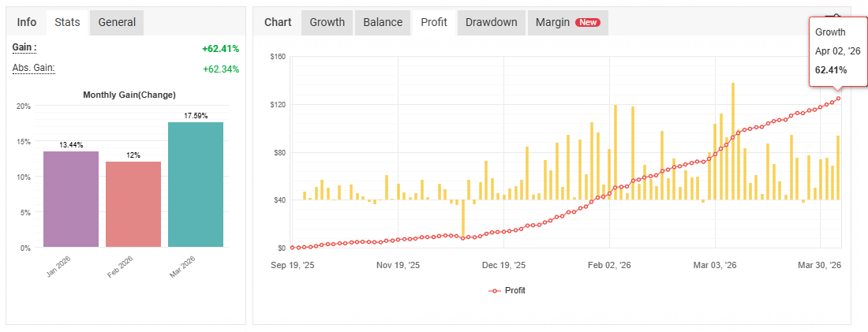The height and width of the screenshot is (332, 868).
Task: Click the Monthly Gain(Change) chart title
Action: click(129, 95)
